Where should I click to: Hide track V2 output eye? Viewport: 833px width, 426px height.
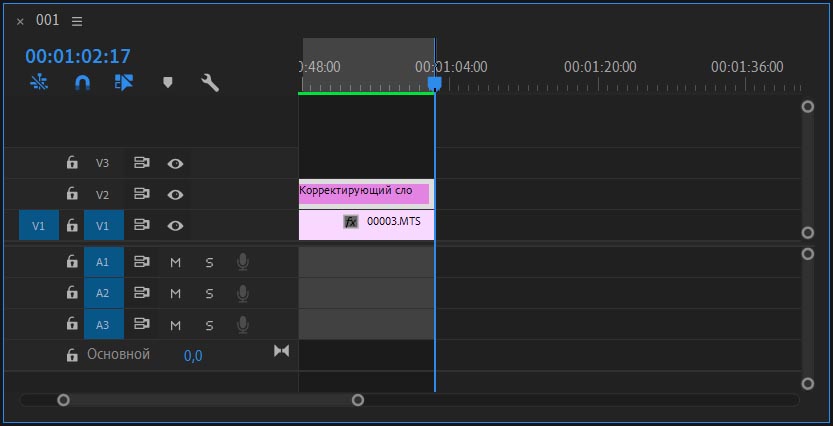pos(175,195)
